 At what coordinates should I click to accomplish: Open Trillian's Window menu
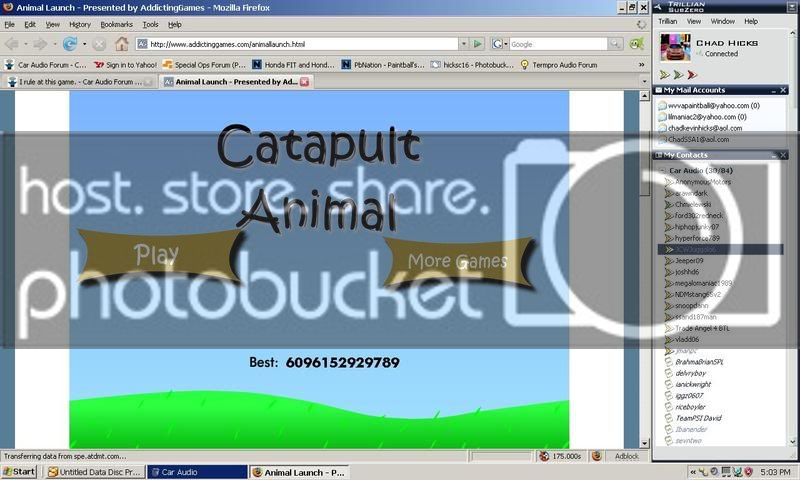pyautogui.click(x=722, y=21)
